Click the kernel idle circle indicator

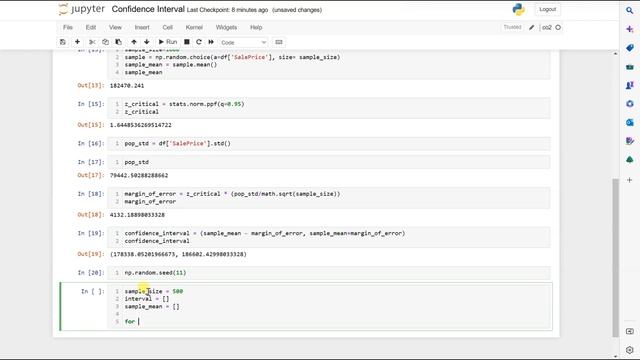click(x=558, y=27)
